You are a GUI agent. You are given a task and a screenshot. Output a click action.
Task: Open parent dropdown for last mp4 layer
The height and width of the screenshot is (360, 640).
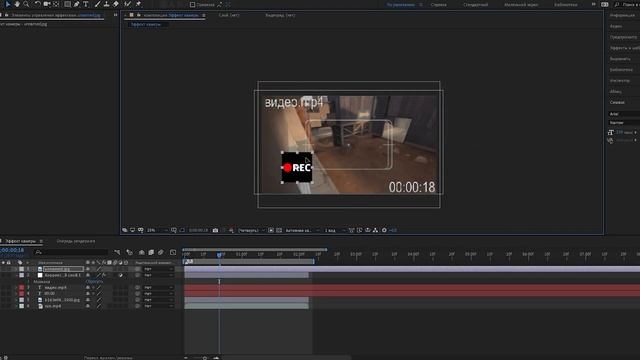(158, 306)
